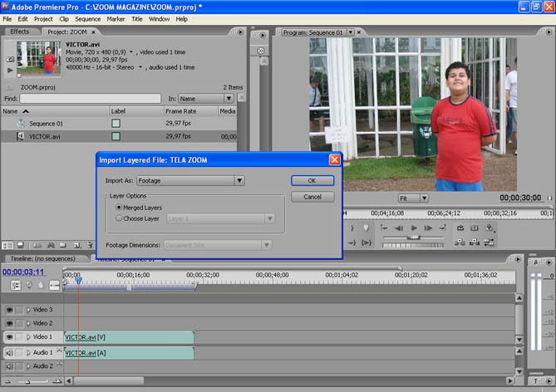Open the Sequence menu
The height and width of the screenshot is (392, 556).
tap(87, 18)
